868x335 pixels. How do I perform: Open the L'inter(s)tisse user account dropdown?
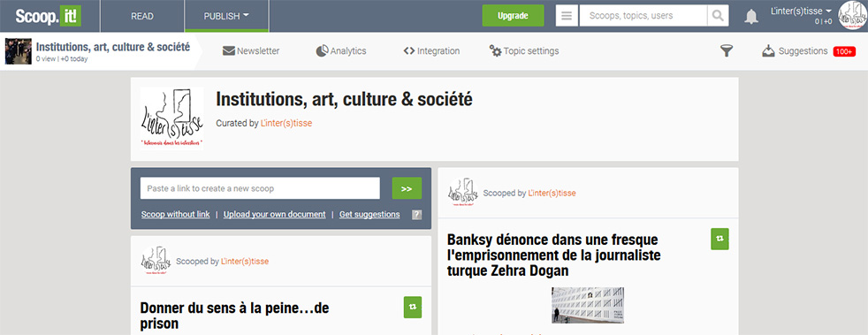coord(801,11)
